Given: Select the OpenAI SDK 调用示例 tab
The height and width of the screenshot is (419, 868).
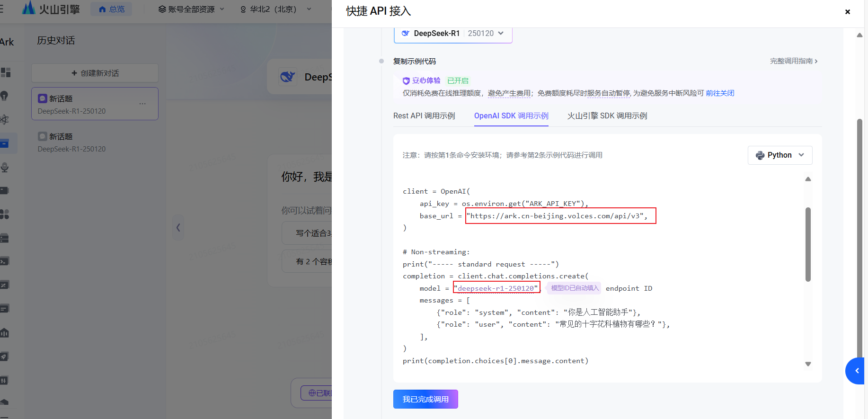Looking at the screenshot, I should pos(511,116).
